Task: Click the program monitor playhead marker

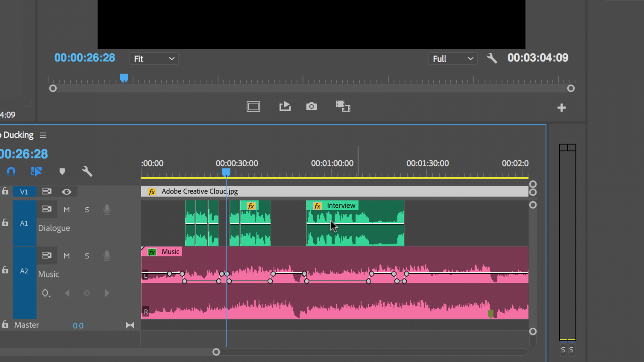Action: coord(124,78)
